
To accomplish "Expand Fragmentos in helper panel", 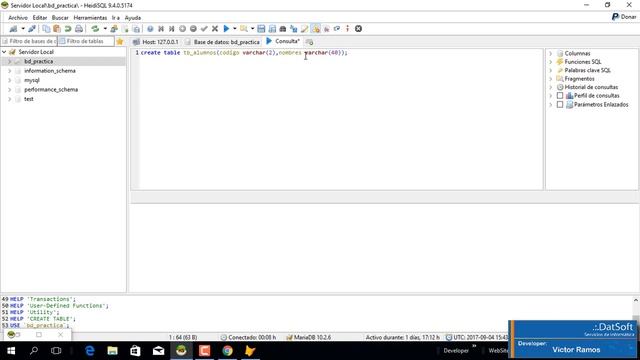I will [x=551, y=79].
